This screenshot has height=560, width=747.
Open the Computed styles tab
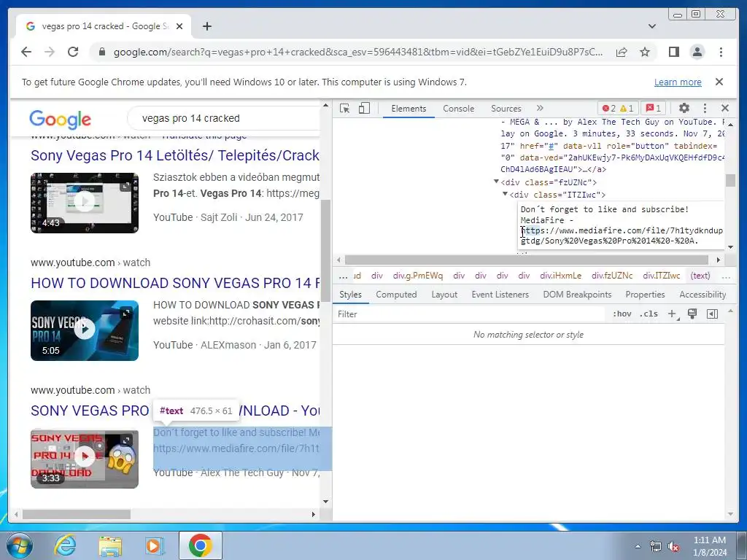coord(396,295)
